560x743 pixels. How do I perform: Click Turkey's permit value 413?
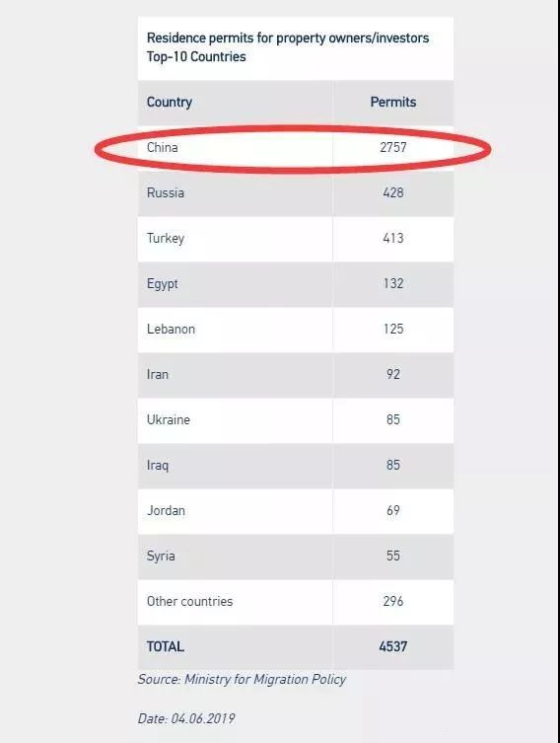(393, 238)
